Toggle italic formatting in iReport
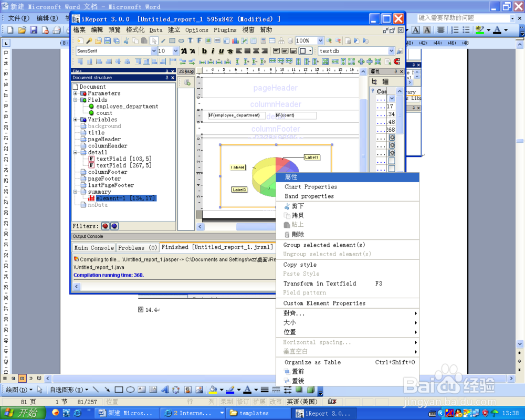The width and height of the screenshot is (525, 420). tap(213, 51)
